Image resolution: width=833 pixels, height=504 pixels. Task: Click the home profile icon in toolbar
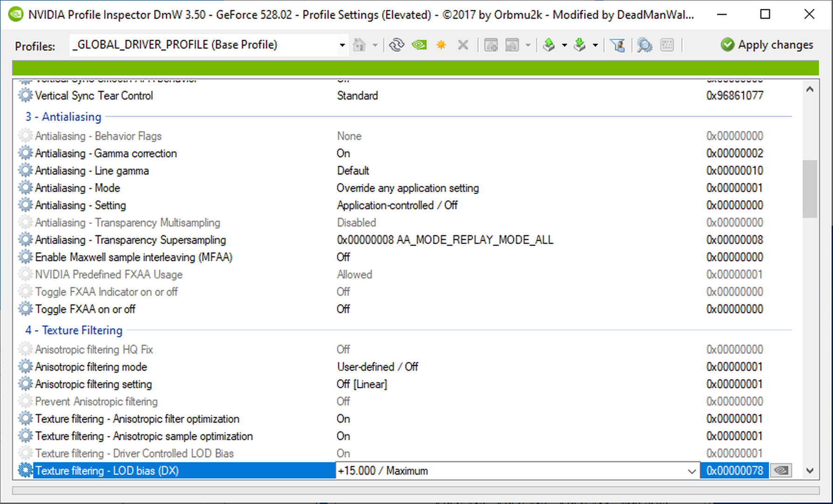coord(359,45)
